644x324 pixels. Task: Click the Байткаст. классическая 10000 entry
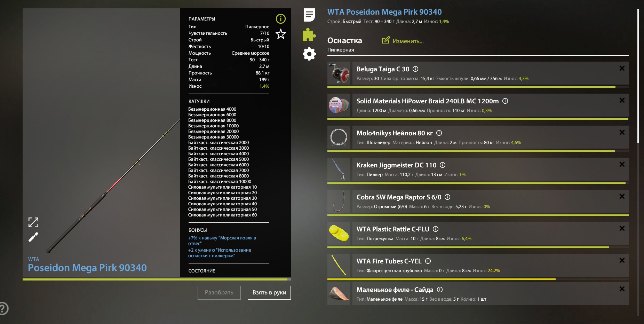coord(220,181)
